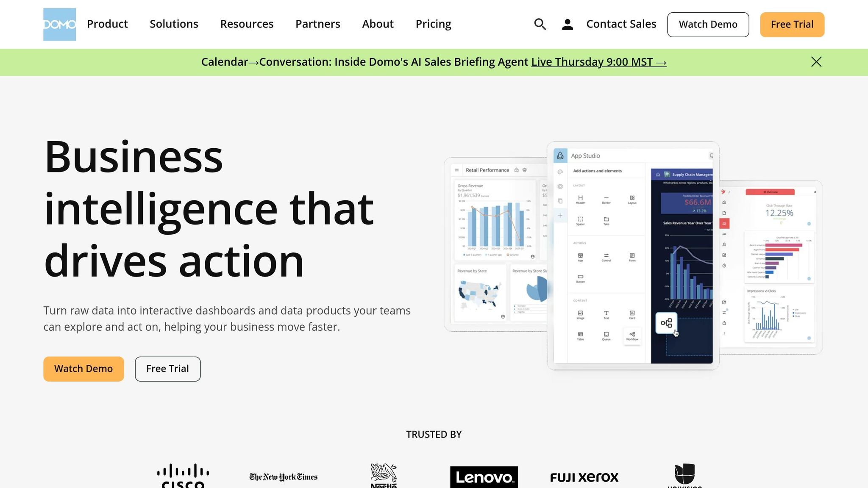Open the Resources menu
868x488 pixels.
coord(247,24)
